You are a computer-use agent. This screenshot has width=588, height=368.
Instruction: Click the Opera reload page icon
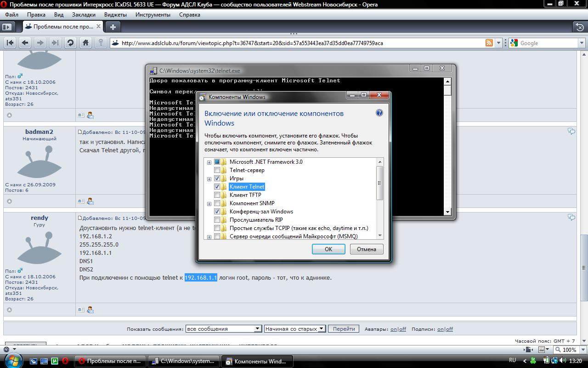click(70, 43)
